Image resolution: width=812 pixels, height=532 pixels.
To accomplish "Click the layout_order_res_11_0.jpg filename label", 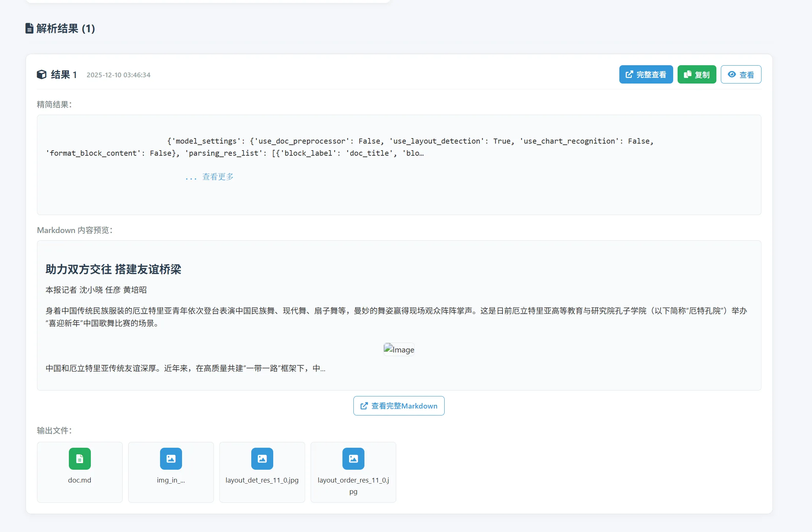I will click(353, 485).
